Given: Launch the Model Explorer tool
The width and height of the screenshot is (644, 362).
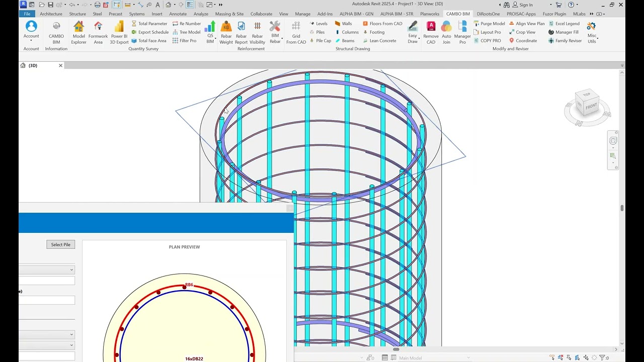Looking at the screenshot, I should (x=78, y=33).
